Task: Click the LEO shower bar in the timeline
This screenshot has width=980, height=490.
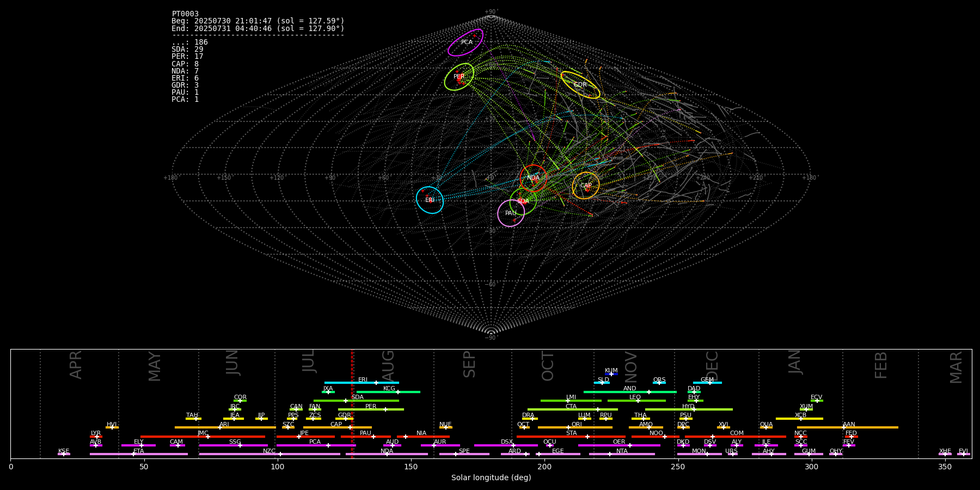Action: click(x=636, y=401)
